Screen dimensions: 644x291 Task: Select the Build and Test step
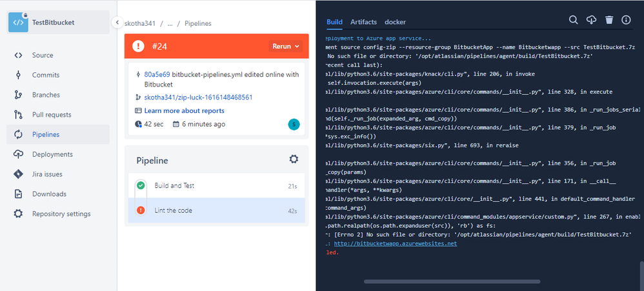click(x=216, y=186)
